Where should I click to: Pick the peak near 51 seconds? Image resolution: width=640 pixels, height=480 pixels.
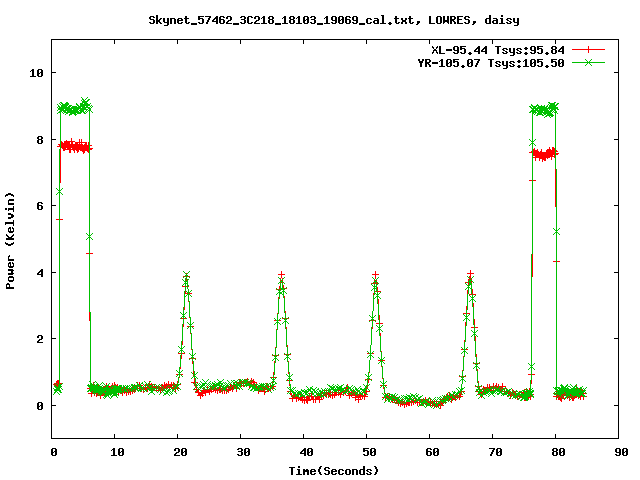(x=375, y=277)
